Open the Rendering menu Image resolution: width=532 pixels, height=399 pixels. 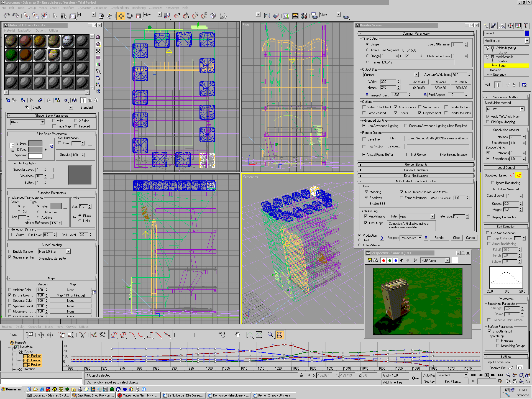pyautogui.click(x=139, y=8)
